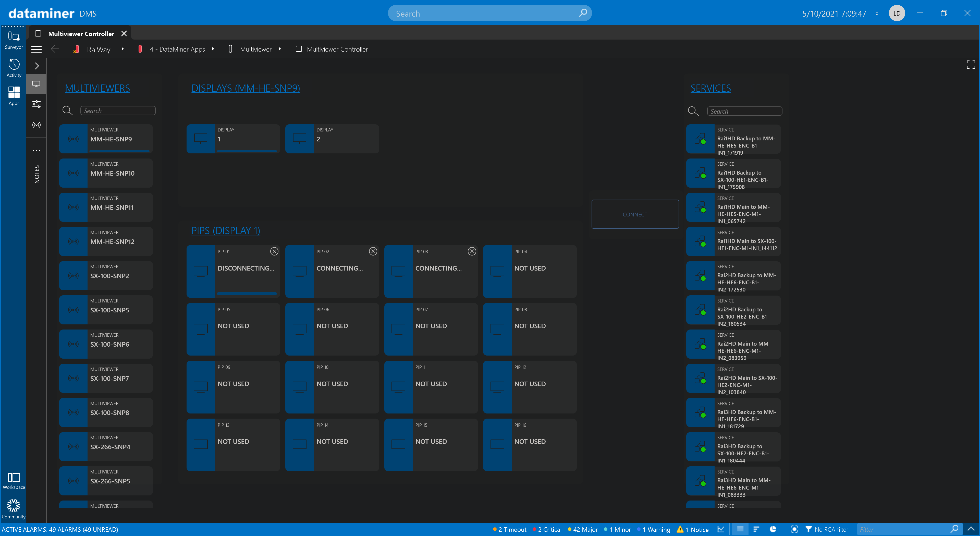Viewport: 980px width, 536px height.
Task: Open the date time dropdown arrow
Action: (x=877, y=14)
